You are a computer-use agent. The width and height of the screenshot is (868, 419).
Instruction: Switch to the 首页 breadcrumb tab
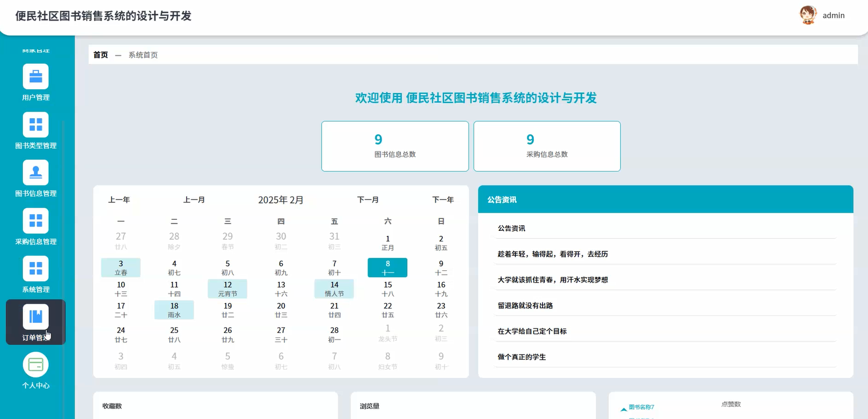click(x=100, y=54)
